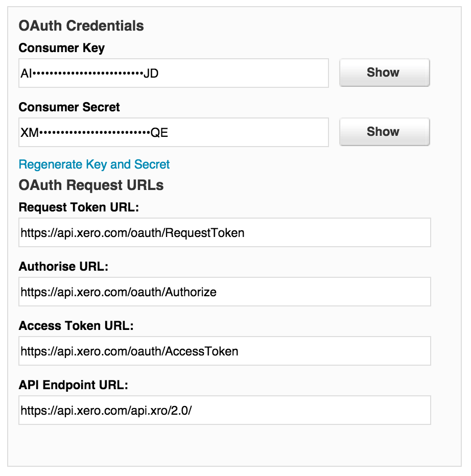
Task: Open Regenerate Key and Secret link
Action: click(94, 164)
